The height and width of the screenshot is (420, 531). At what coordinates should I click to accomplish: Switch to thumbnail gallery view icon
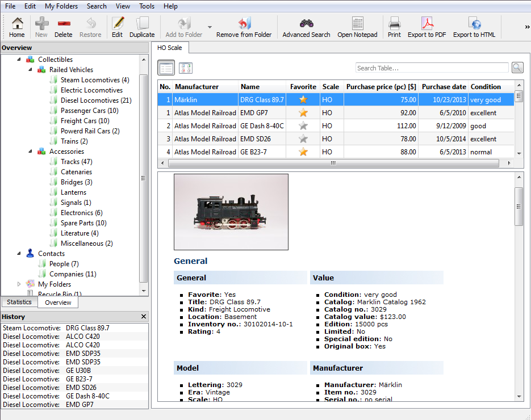point(186,68)
